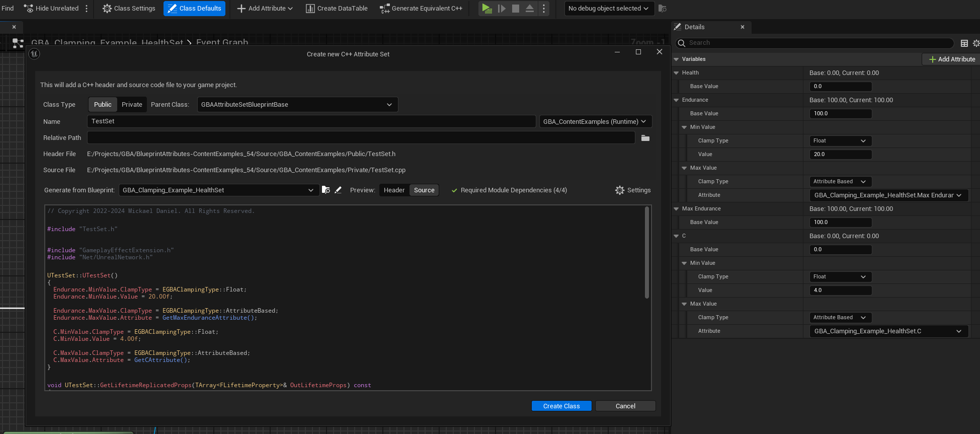Close the graph editor tab
Image resolution: width=980 pixels, height=434 pixels.
point(14,27)
